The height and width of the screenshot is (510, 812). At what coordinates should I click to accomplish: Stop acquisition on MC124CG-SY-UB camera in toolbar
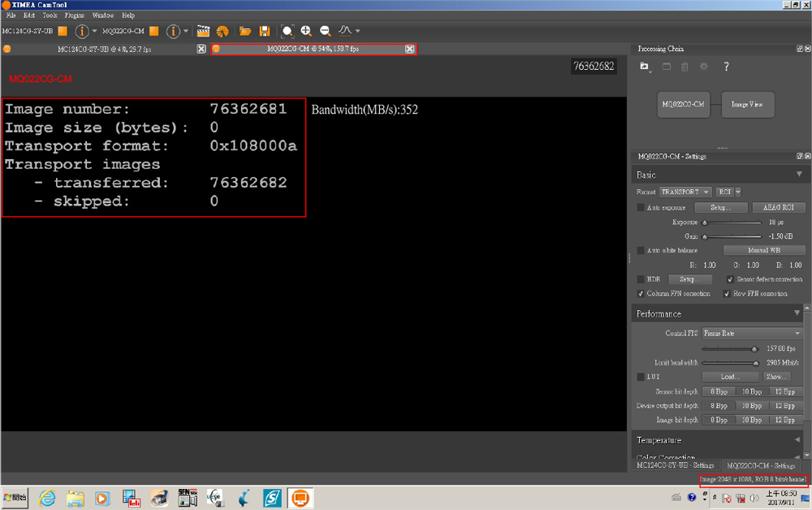(x=63, y=31)
